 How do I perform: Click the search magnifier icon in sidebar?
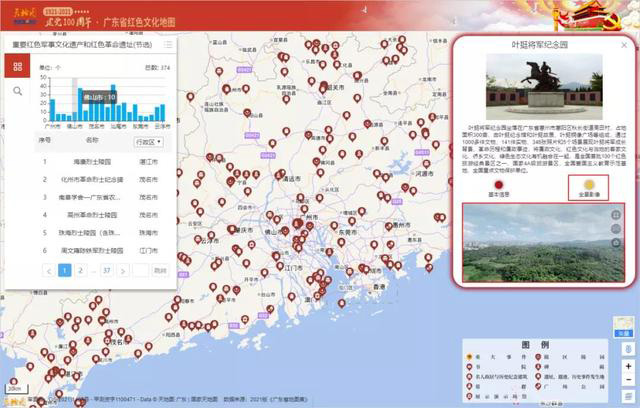17,91
